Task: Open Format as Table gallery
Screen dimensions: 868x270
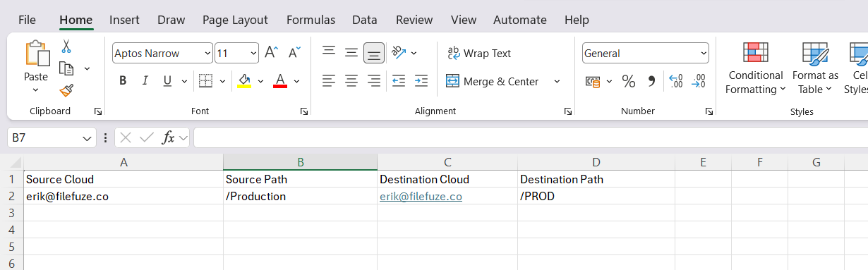Action: pyautogui.click(x=815, y=68)
